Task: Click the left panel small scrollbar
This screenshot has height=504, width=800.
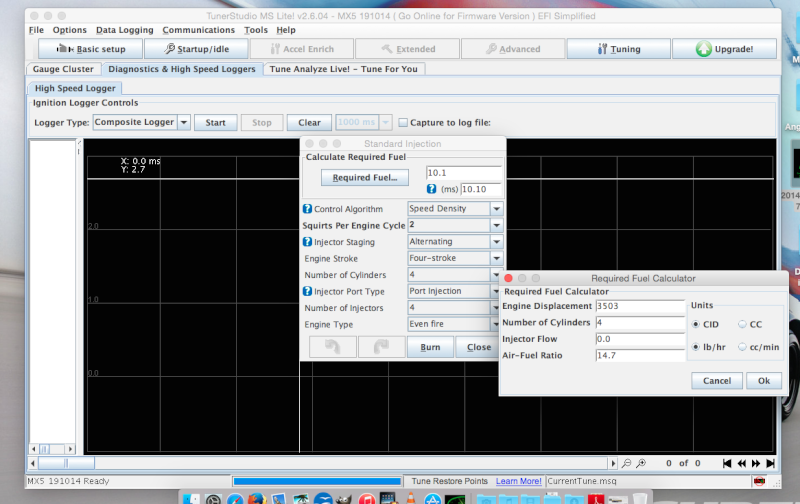Action: click(52, 449)
